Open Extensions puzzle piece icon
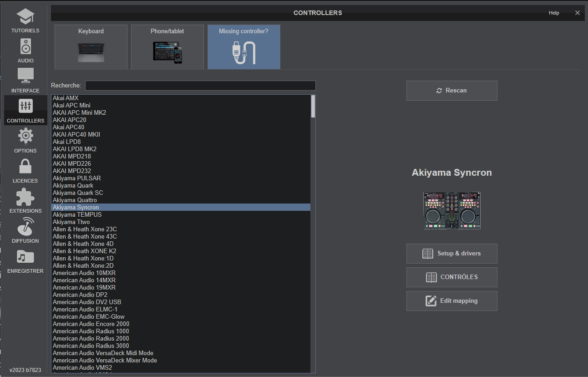 [25, 197]
